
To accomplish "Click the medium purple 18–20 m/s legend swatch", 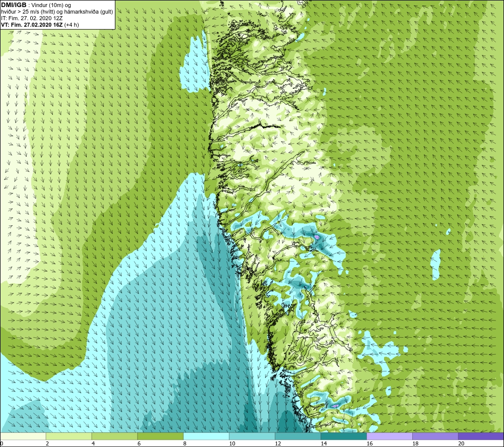I will (435, 436).
